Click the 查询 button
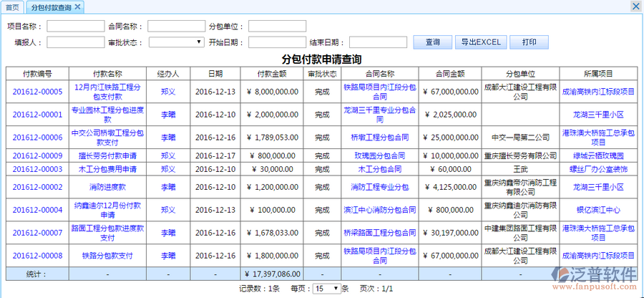The height and width of the screenshot is (298, 644). (x=432, y=42)
